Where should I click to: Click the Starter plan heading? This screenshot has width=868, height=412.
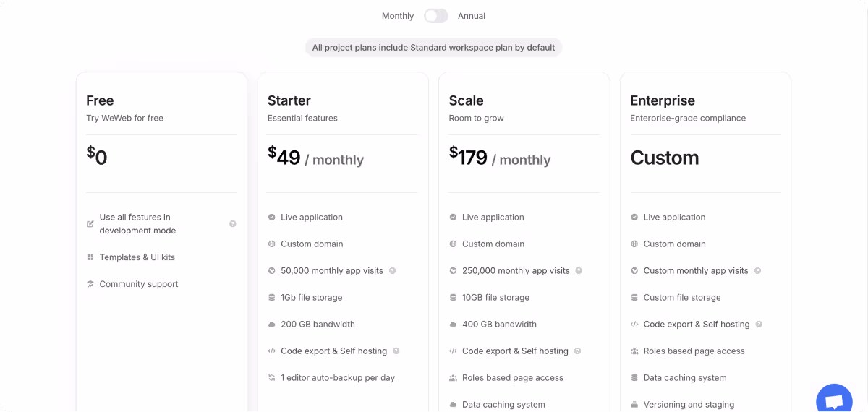(289, 100)
